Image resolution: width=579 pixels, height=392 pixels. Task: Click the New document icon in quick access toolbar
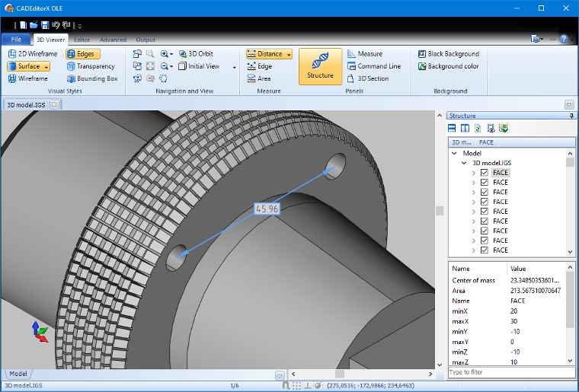(24, 25)
